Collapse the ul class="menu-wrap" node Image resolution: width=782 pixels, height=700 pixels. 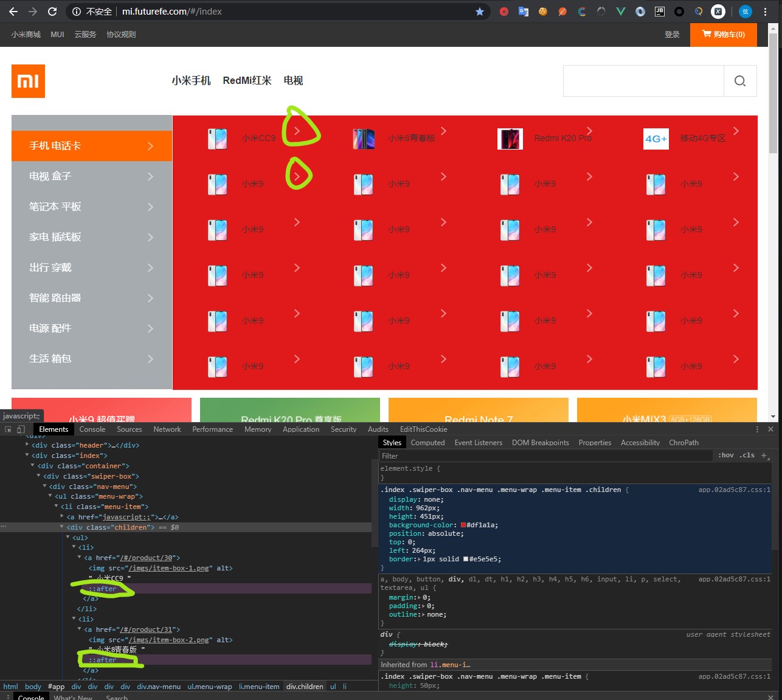coord(50,496)
